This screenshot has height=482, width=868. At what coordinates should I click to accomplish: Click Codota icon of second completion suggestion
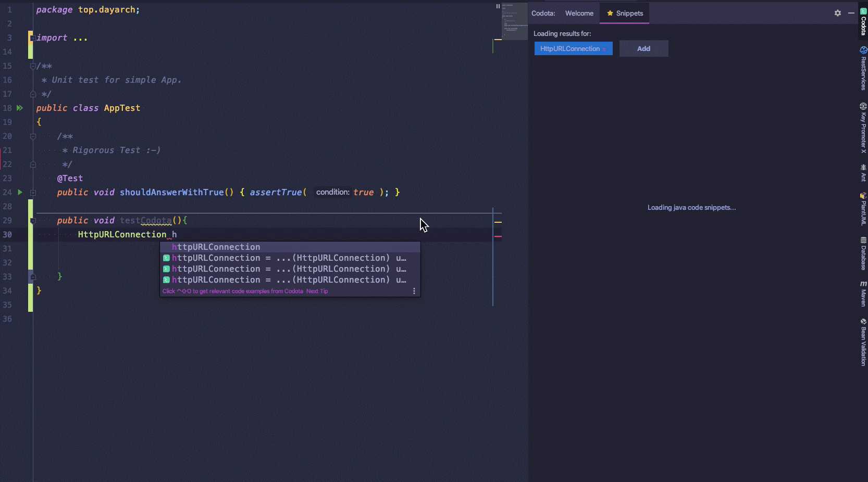click(x=166, y=258)
